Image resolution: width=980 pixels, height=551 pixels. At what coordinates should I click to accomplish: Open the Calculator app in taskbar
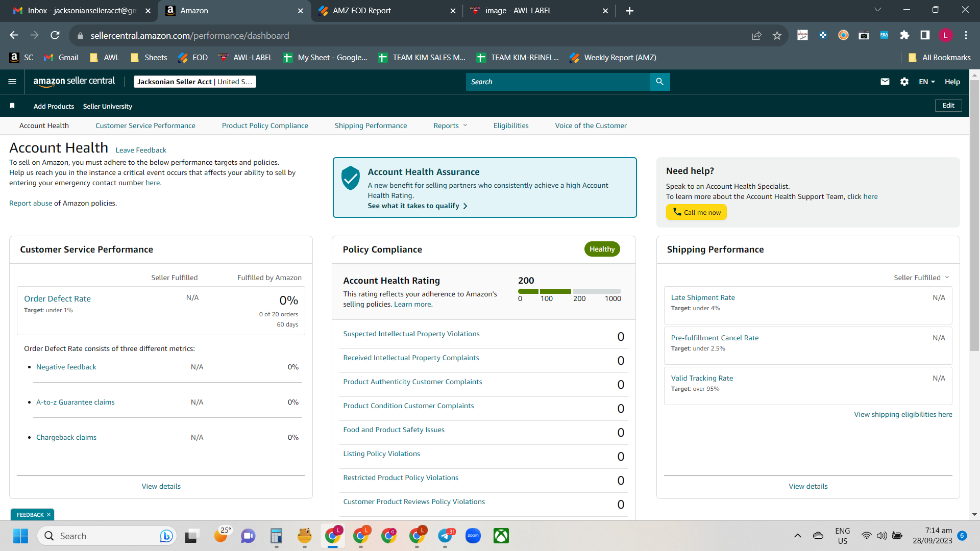[276, 536]
